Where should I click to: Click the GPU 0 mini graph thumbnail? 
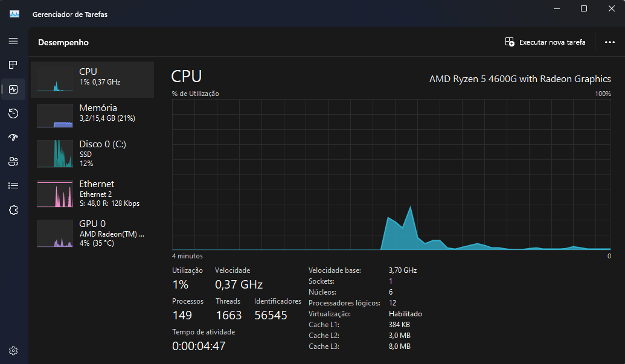click(x=55, y=234)
